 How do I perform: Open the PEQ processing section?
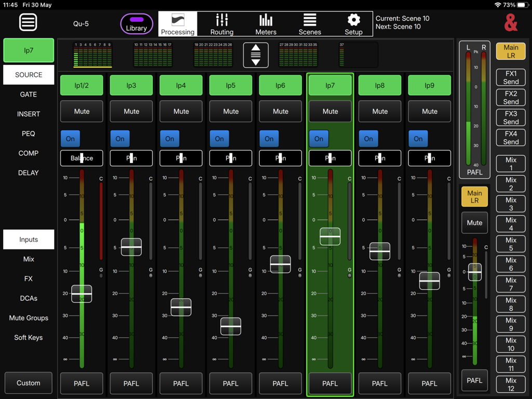coord(28,134)
